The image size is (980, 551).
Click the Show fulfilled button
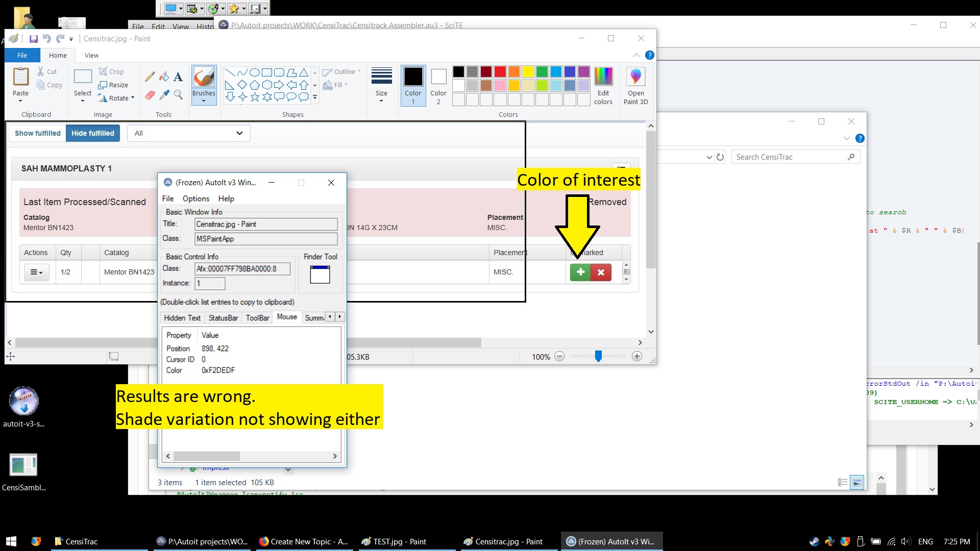tap(38, 133)
